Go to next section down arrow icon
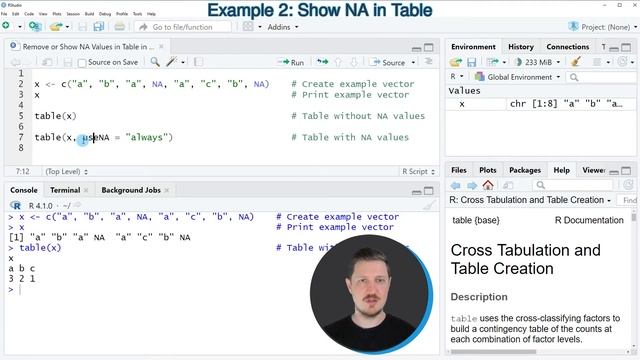The image size is (640, 360). coord(354,62)
